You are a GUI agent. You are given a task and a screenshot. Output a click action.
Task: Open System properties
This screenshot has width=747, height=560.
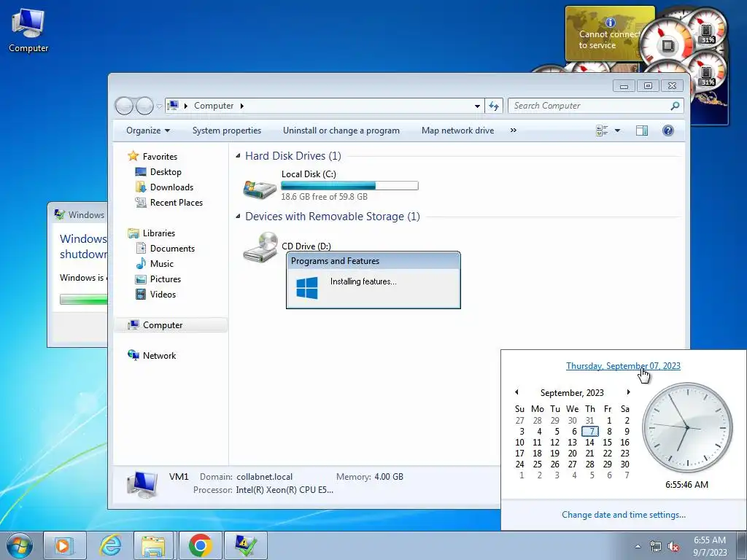[227, 131]
